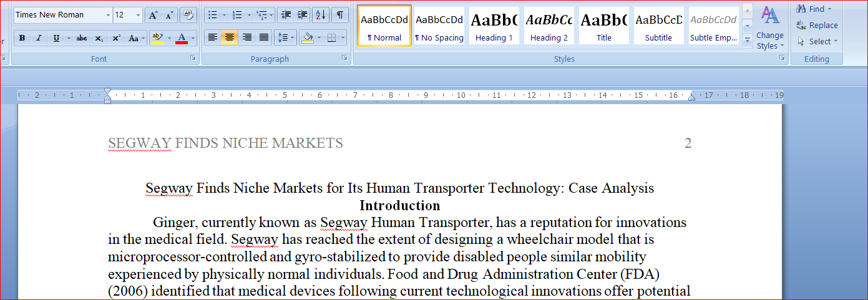Image resolution: width=868 pixels, height=300 pixels.
Task: Apply the Subtle Emphasis style
Action: coord(714,26)
